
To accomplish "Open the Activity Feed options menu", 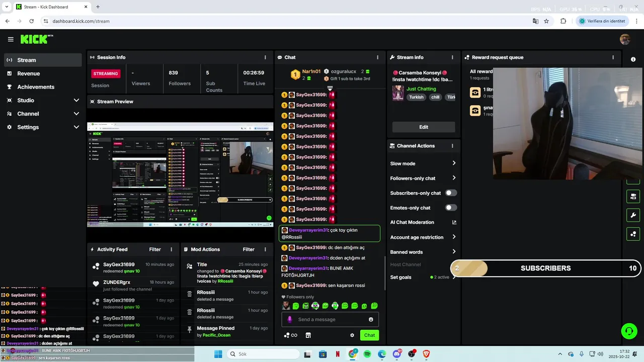I will pyautogui.click(x=172, y=249).
